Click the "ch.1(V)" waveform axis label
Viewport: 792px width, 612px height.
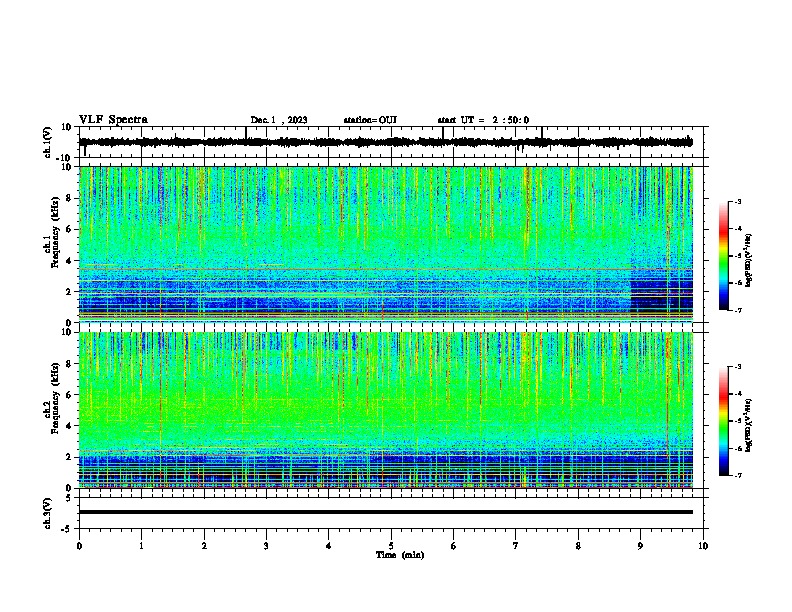click(x=48, y=142)
